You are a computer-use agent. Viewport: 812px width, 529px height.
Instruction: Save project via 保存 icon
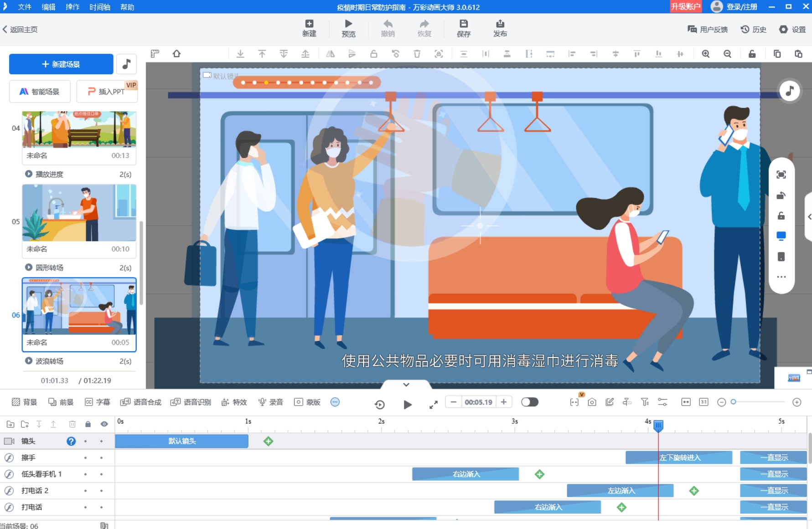(x=464, y=28)
